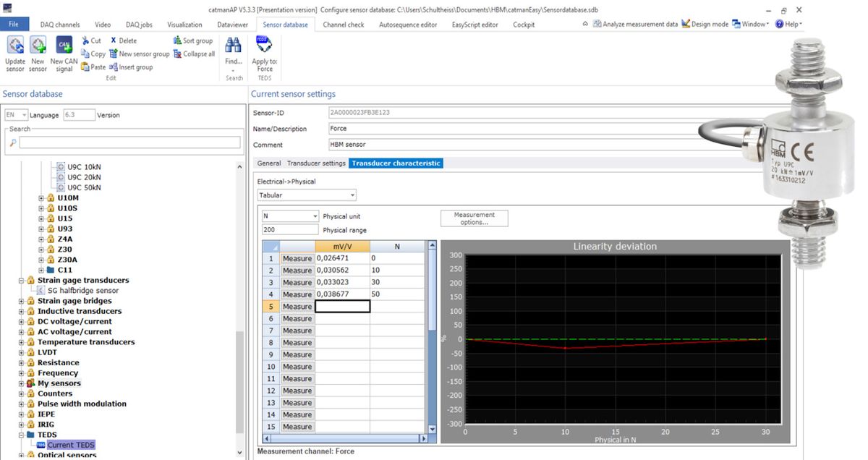Click Measure button in row 15
Viewport: 868px width, 460px height.
297,427
